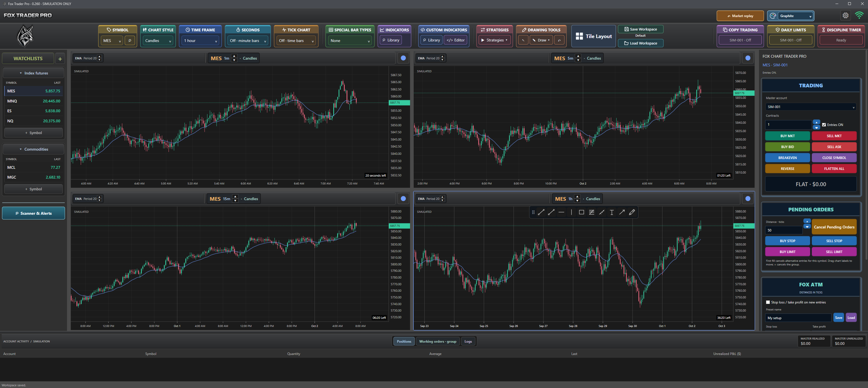Open settings with the gear icon

click(x=845, y=15)
